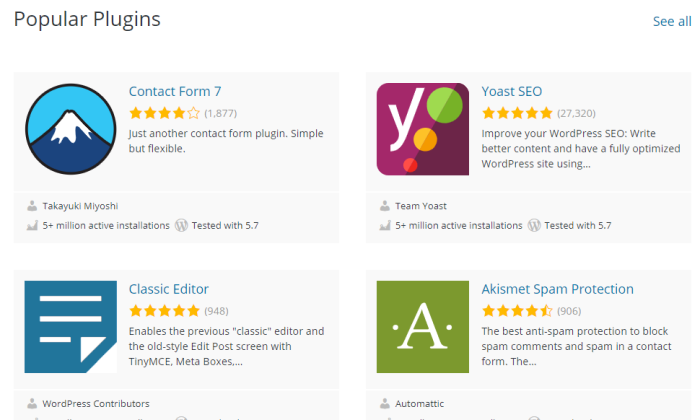Click the Yoast SEO star rating
Image resolution: width=700 pixels, height=420 pixels.
pos(517,113)
